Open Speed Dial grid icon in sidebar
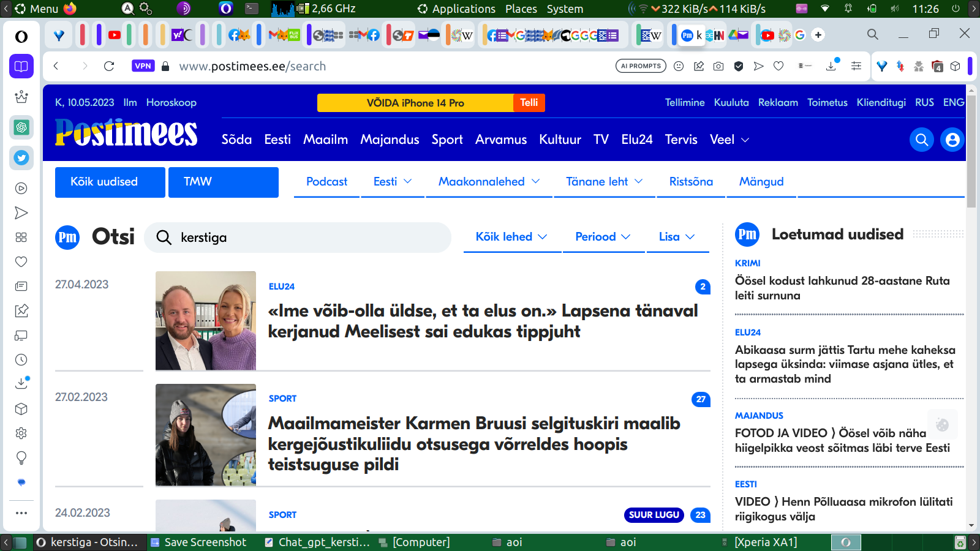Viewport: 980px width, 551px height. coord(21,238)
